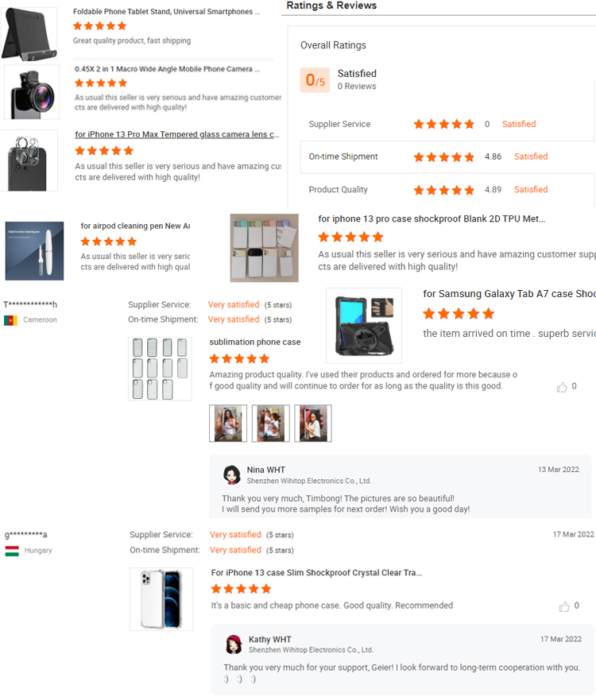
Task: Open the iPhone 13 Pro Max lens protector link
Action: click(x=176, y=134)
